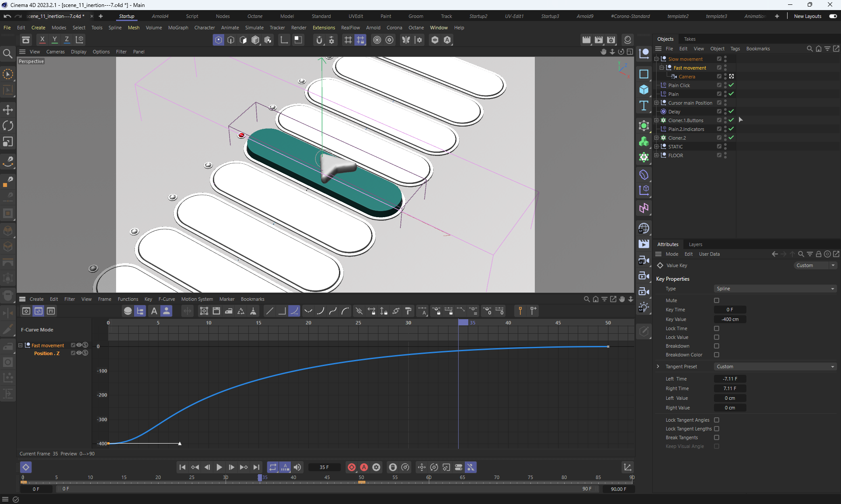The width and height of the screenshot is (841, 504).
Task: Check the Lock Time checkbox
Action: click(717, 328)
